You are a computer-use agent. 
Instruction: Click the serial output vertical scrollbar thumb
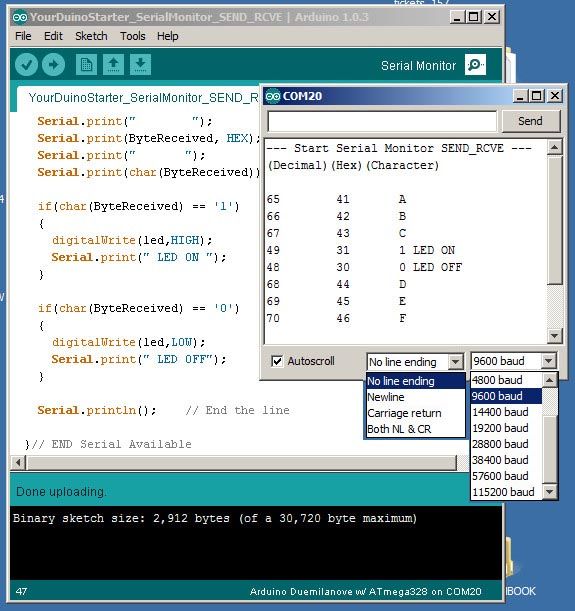coord(554,220)
